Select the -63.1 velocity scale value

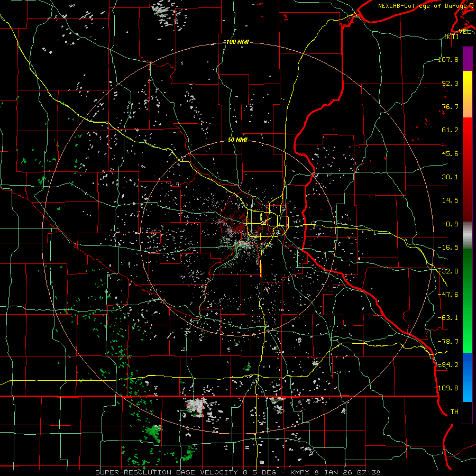tap(448, 318)
